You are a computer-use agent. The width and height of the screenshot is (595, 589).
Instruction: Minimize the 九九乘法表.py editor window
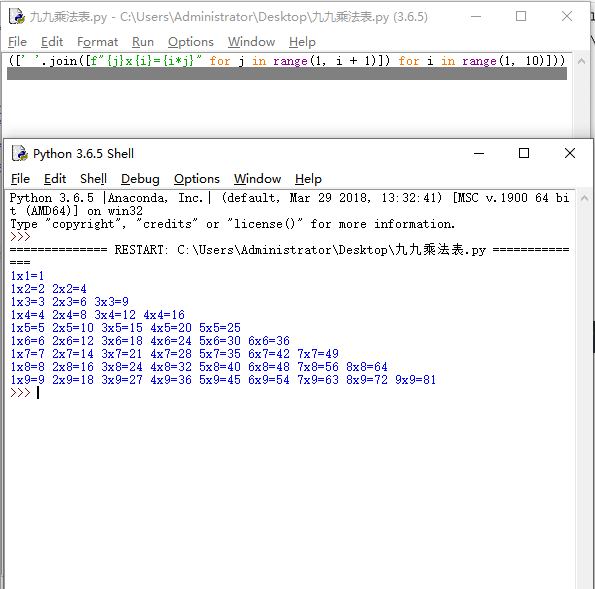(476, 16)
